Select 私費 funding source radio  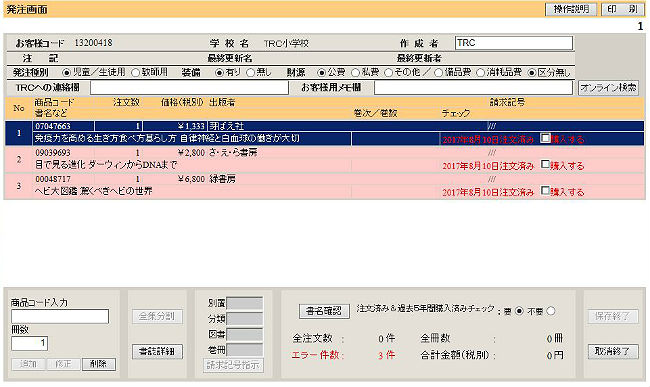tap(355, 73)
